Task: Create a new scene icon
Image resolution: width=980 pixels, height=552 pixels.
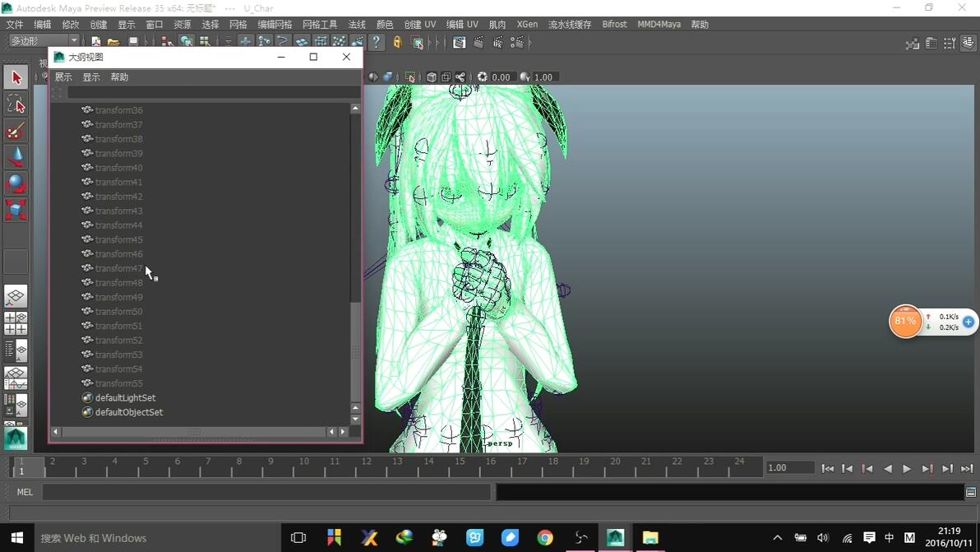Action: (x=95, y=41)
